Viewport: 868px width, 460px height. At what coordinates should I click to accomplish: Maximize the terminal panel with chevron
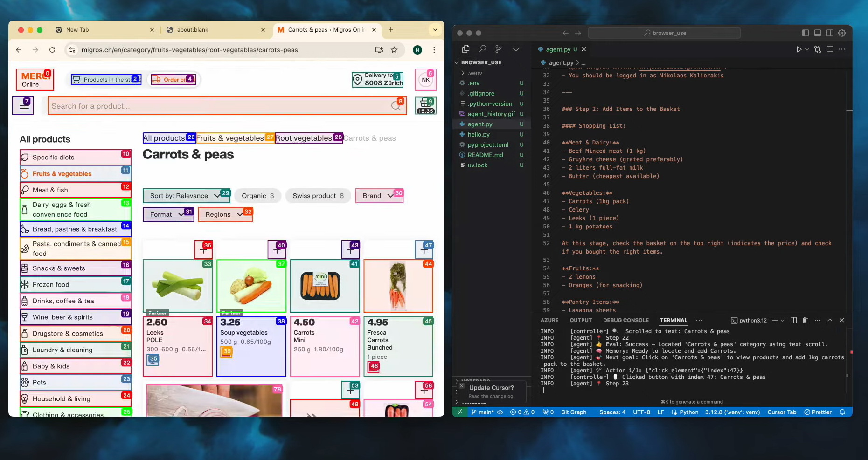(x=830, y=320)
